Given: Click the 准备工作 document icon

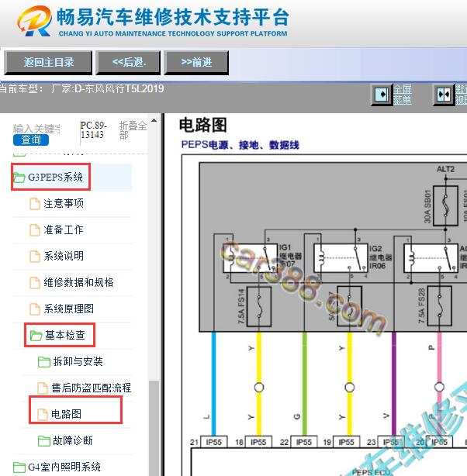Looking at the screenshot, I should [35, 230].
